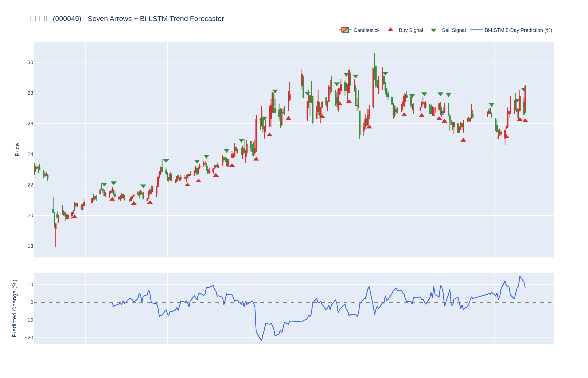The width and height of the screenshot is (588, 378).
Task: Click the green Sell Signal triangle in legend
Action: coord(433,30)
